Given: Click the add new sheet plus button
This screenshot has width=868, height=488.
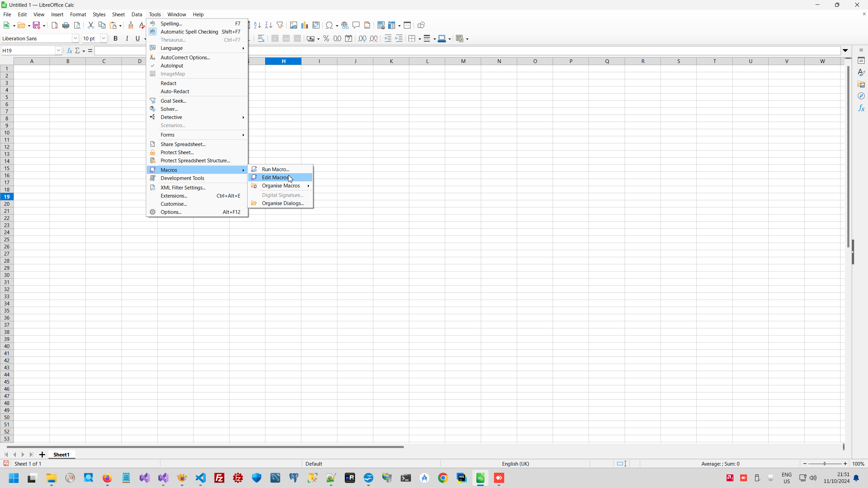Looking at the screenshot, I should (x=42, y=454).
